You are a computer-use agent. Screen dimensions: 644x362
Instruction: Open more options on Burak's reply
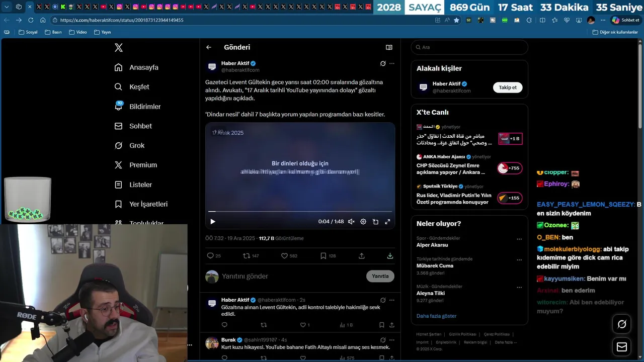point(392,340)
